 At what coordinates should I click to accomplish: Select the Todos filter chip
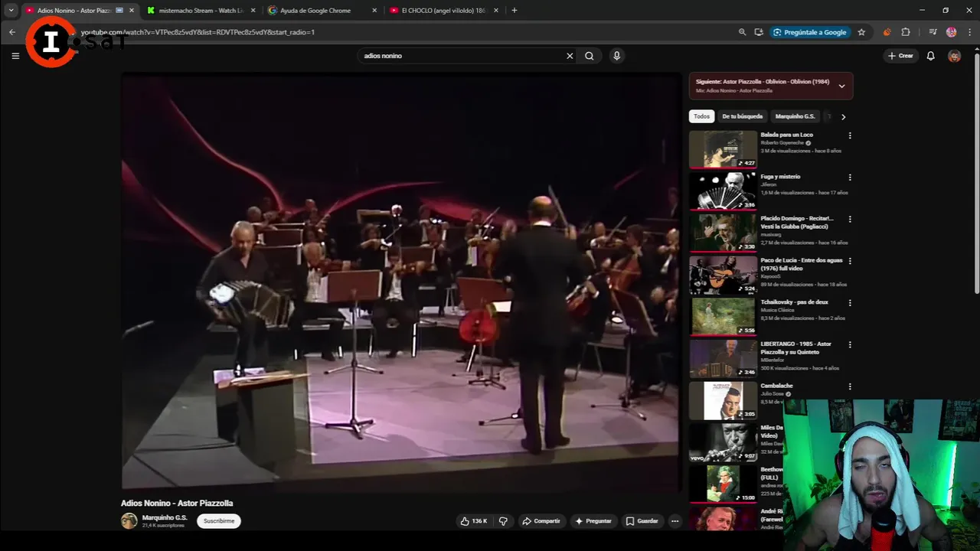coord(702,116)
